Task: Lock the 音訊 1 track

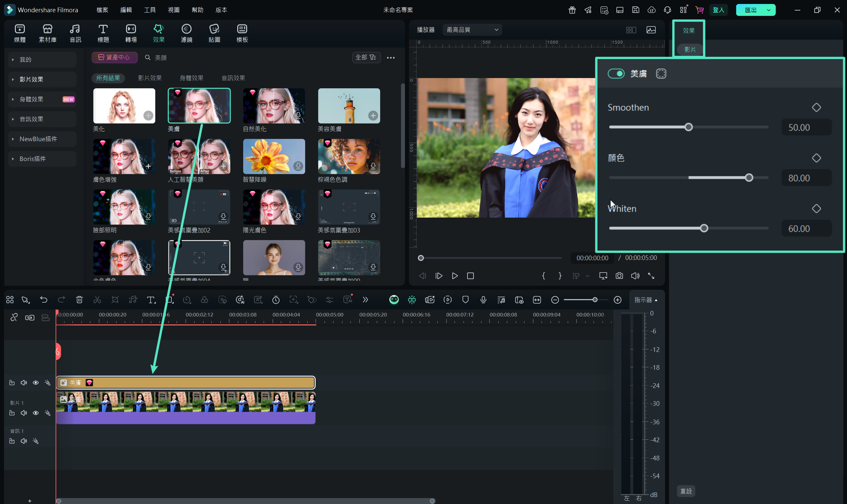Action: click(12, 441)
